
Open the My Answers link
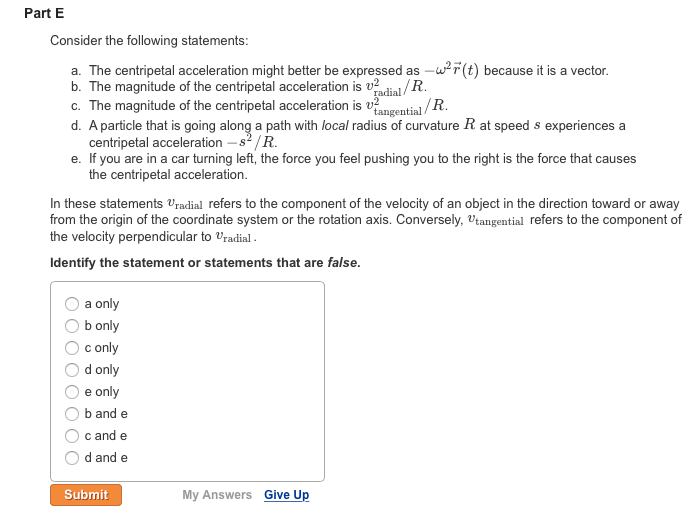pos(217,495)
